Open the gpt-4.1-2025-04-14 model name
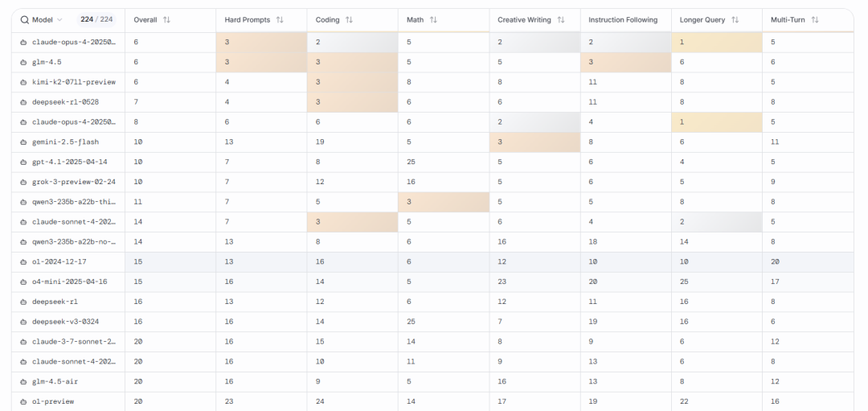 (x=70, y=162)
